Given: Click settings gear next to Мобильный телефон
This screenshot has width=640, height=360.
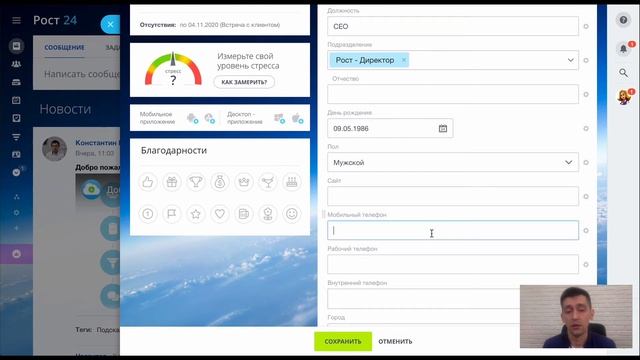Looking at the screenshot, I should coord(586,231).
